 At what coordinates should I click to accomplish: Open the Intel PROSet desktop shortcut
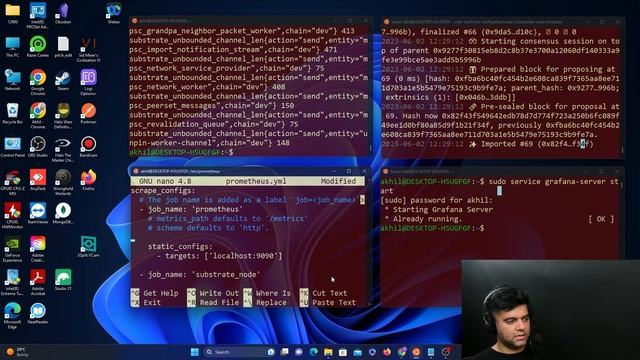tap(38, 16)
